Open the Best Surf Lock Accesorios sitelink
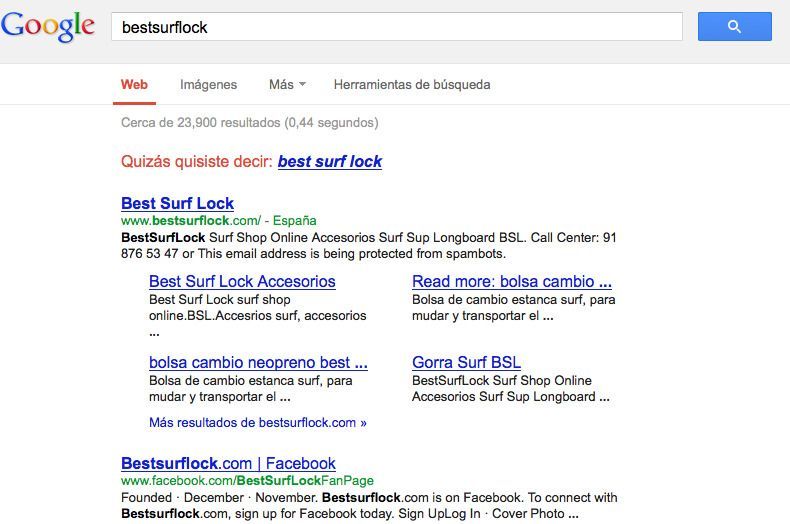Viewport: 790px width, 524px height. tap(242, 281)
